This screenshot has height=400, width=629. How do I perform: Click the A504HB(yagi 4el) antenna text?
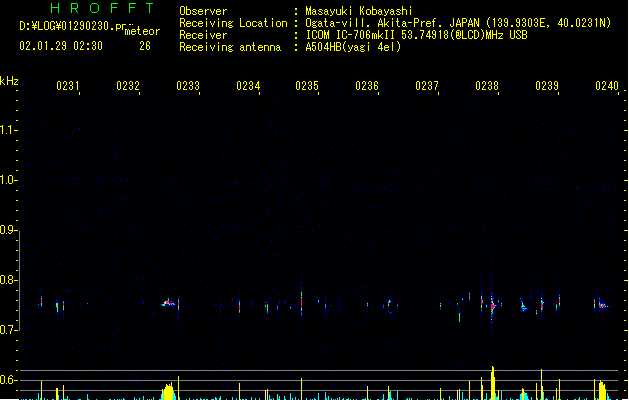(353, 47)
